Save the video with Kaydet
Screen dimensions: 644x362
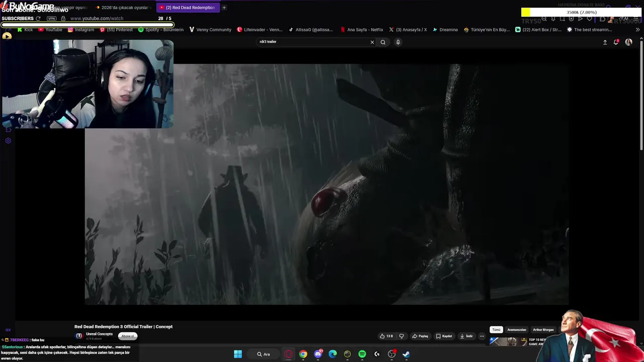pos(444,336)
